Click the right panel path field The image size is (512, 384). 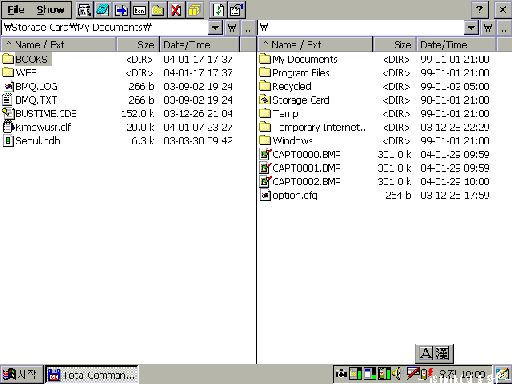(361, 27)
